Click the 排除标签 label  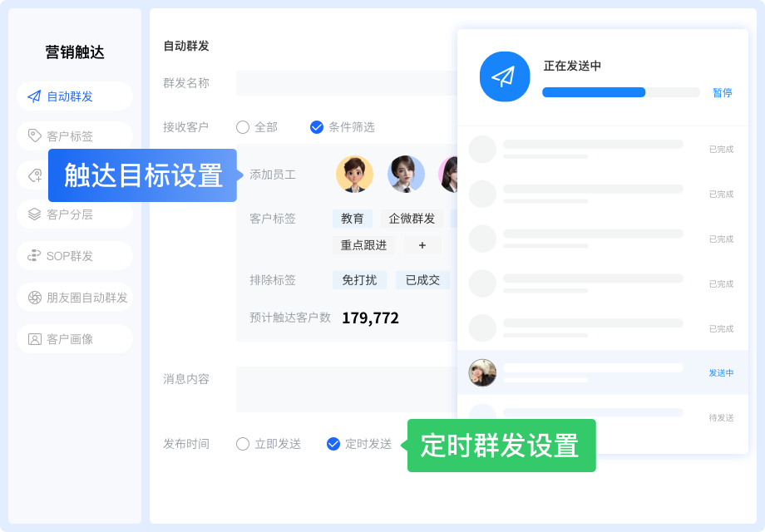(273, 280)
